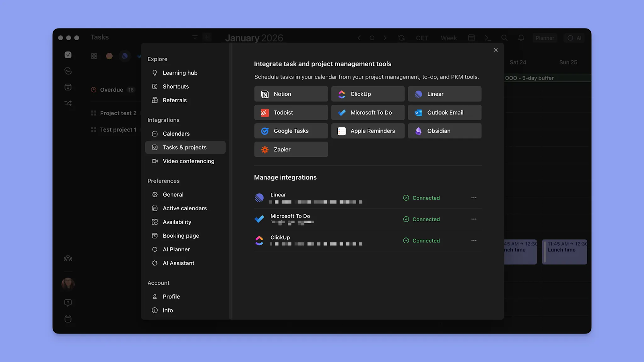Open the tasks checkmark icon in the sidebar
644x362 pixels.
(68, 55)
